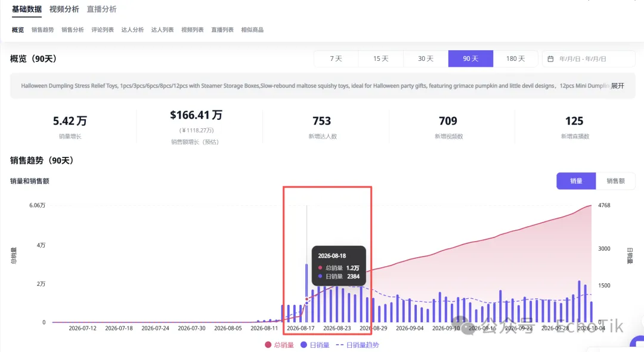
Task: Click the 概览（90天） heading
Action: coord(33,58)
